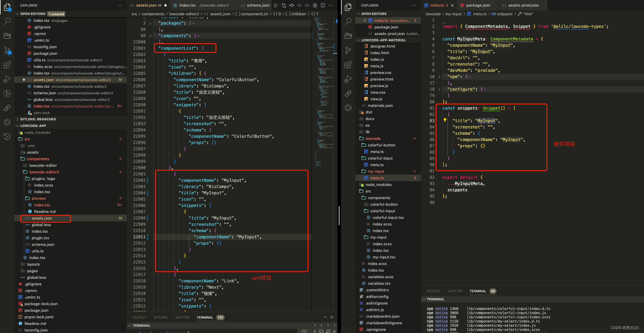This screenshot has height=333, width=644.
Task: Open Run and Debug view in right window
Action: point(348,79)
